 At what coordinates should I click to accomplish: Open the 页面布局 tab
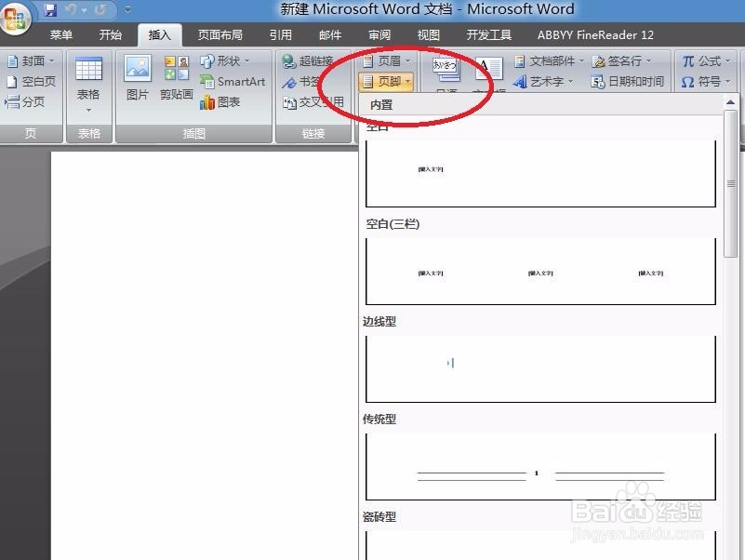point(220,34)
